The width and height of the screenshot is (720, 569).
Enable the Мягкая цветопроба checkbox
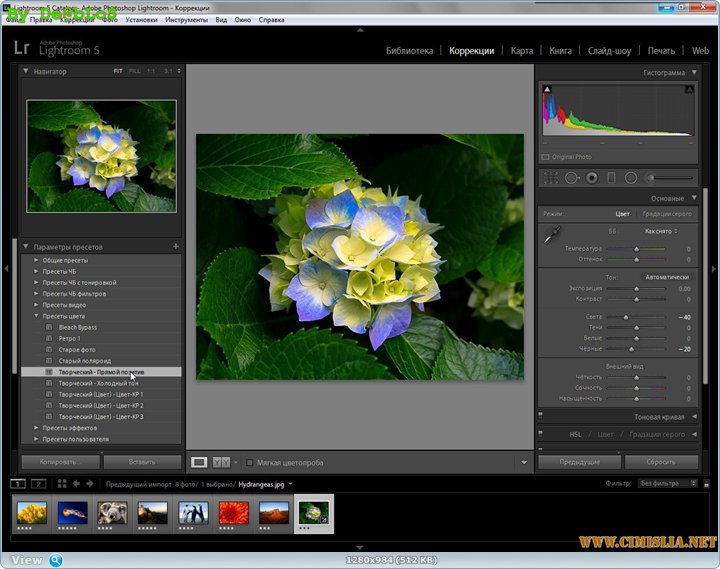pyautogui.click(x=250, y=462)
